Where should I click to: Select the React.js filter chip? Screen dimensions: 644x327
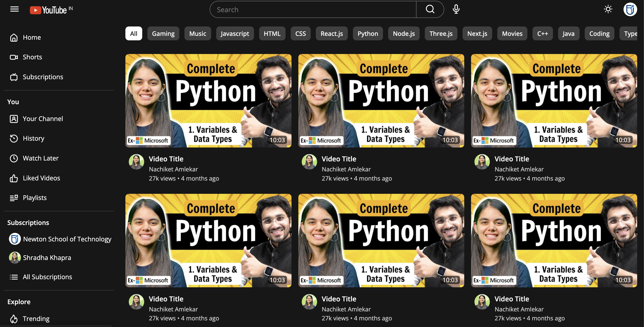pyautogui.click(x=332, y=34)
